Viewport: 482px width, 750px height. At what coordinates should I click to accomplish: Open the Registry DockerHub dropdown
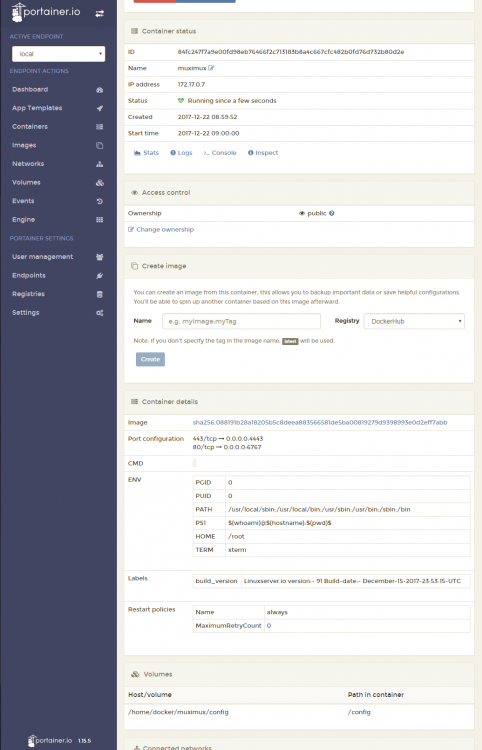(414, 321)
